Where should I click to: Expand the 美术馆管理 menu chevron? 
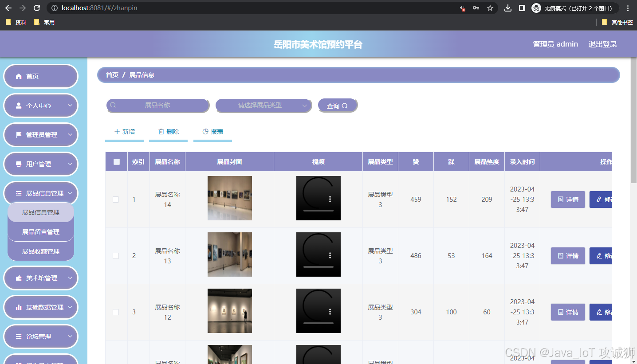point(70,278)
